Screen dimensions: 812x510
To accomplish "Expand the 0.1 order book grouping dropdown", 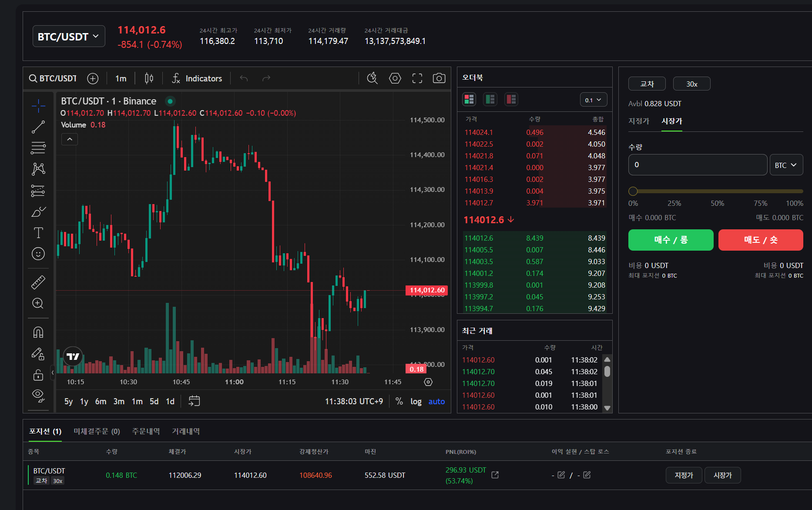I will (x=593, y=100).
